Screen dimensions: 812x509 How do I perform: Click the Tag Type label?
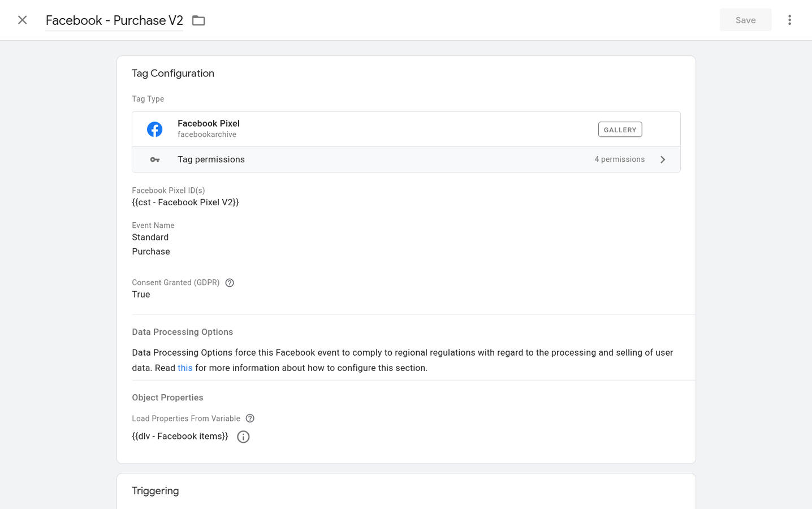[x=148, y=99]
